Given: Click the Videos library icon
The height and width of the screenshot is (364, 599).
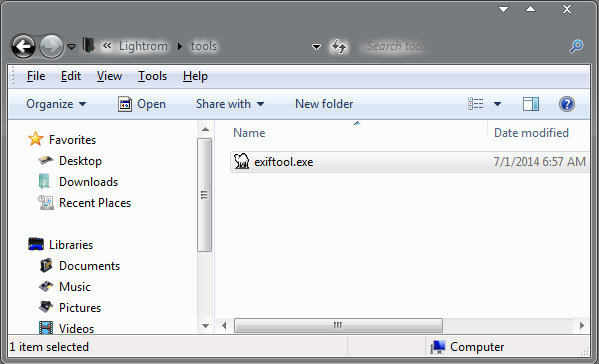Looking at the screenshot, I should [46, 328].
